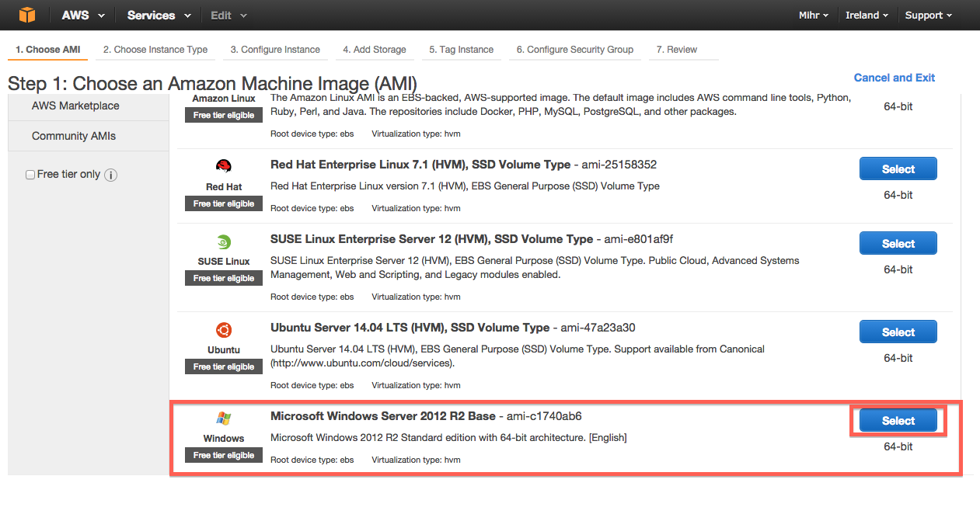The height and width of the screenshot is (521, 980).
Task: Click the Windows flag logo icon
Action: pos(224,419)
